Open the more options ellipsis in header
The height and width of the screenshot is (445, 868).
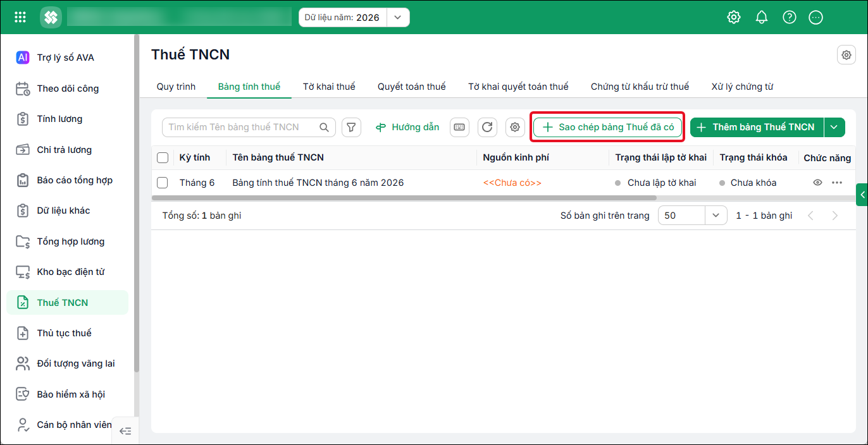coord(816,17)
